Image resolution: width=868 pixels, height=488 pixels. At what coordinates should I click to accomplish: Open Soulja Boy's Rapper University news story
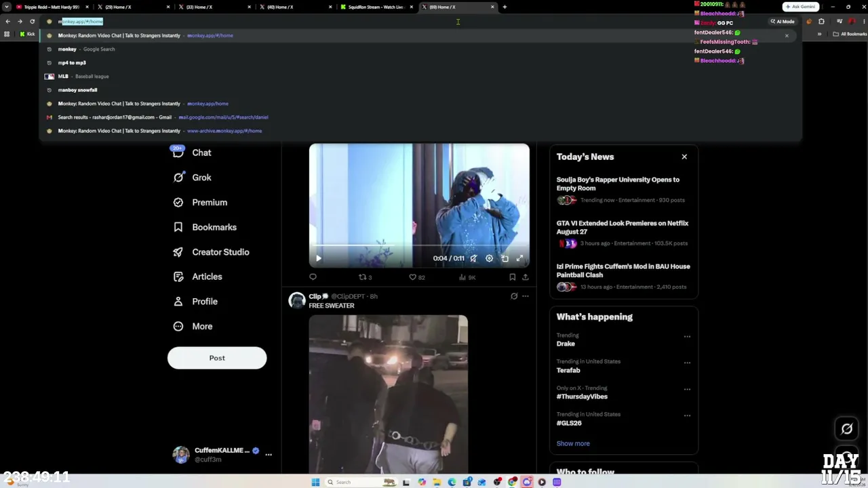623,191
